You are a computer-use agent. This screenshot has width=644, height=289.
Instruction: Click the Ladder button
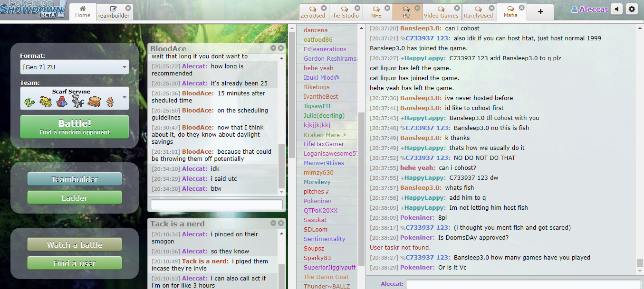coord(75,197)
